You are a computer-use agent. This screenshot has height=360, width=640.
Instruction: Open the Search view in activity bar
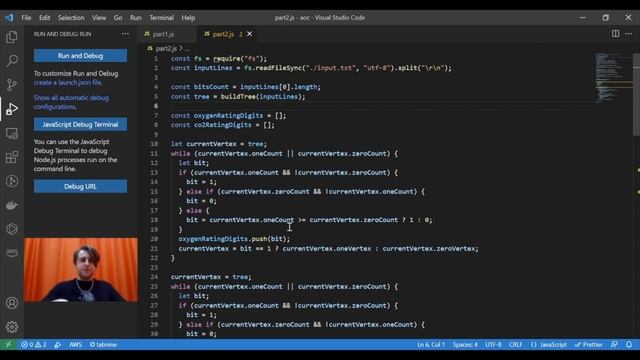[x=12, y=61]
